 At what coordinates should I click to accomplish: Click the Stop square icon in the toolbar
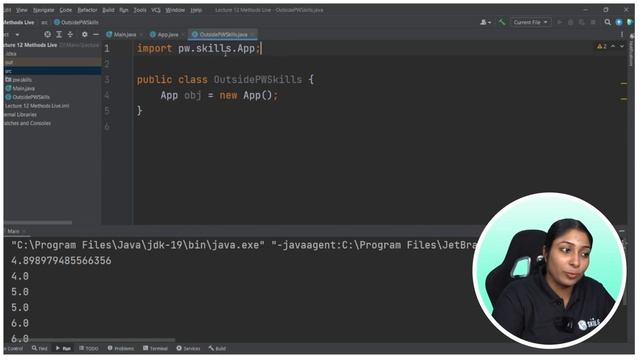pos(593,22)
